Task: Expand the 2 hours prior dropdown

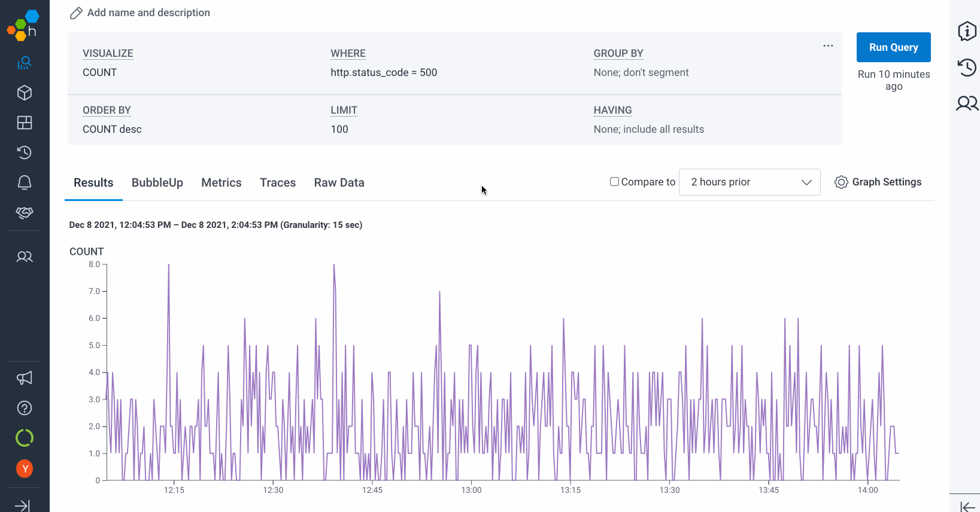Action: point(750,182)
